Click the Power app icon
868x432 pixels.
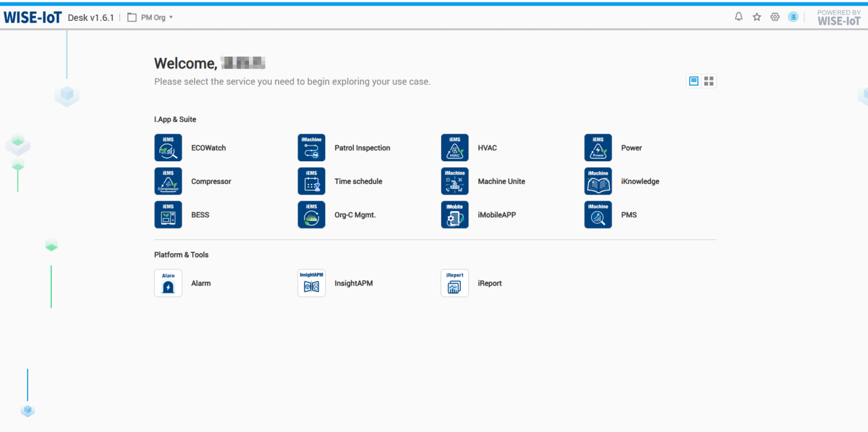point(598,148)
